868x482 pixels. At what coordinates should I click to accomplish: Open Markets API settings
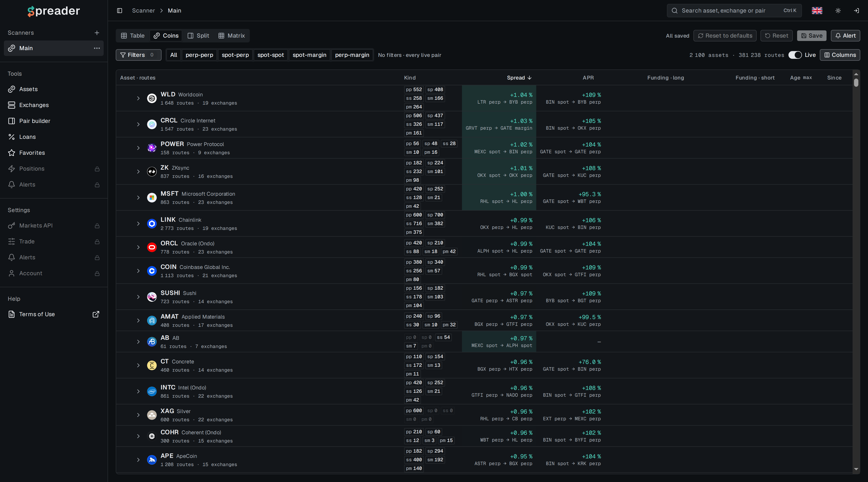[x=54, y=225]
